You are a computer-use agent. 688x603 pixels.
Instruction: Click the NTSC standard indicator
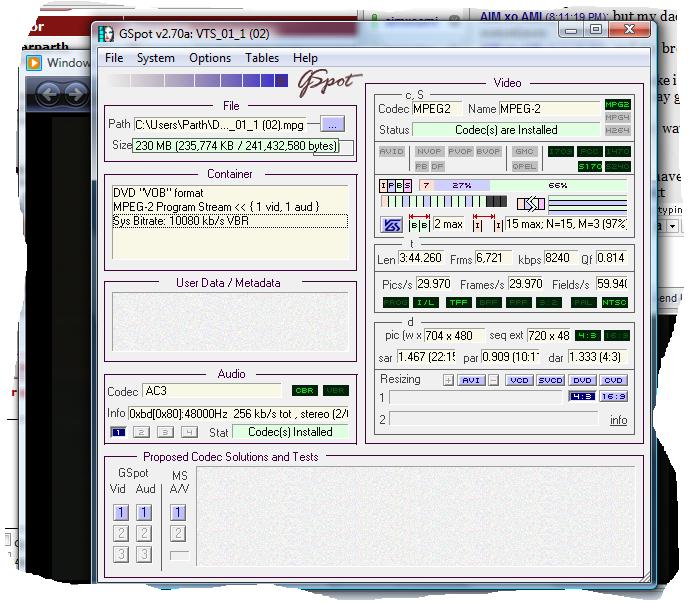(x=614, y=302)
